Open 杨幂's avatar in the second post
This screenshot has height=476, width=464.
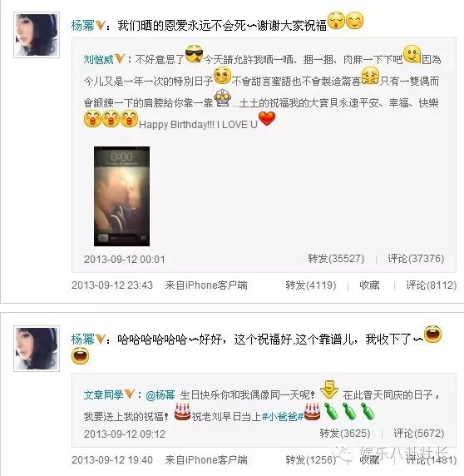click(x=37, y=349)
